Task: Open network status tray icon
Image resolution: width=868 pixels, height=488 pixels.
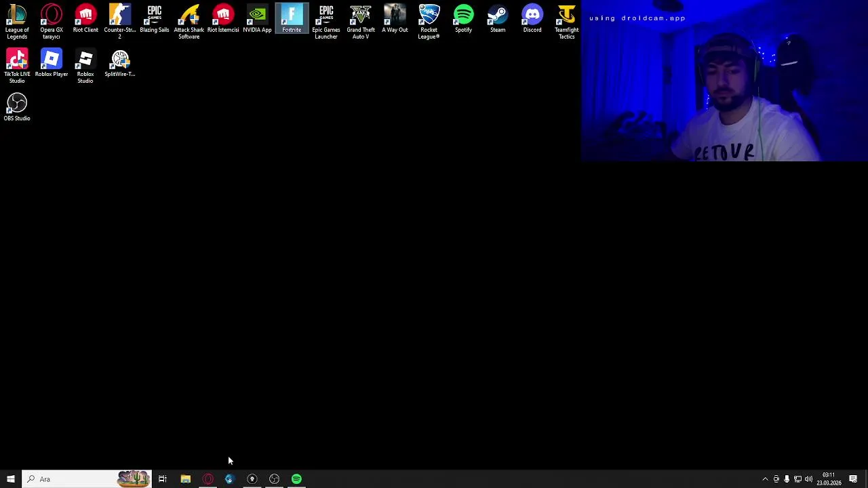Action: pyautogui.click(x=797, y=479)
